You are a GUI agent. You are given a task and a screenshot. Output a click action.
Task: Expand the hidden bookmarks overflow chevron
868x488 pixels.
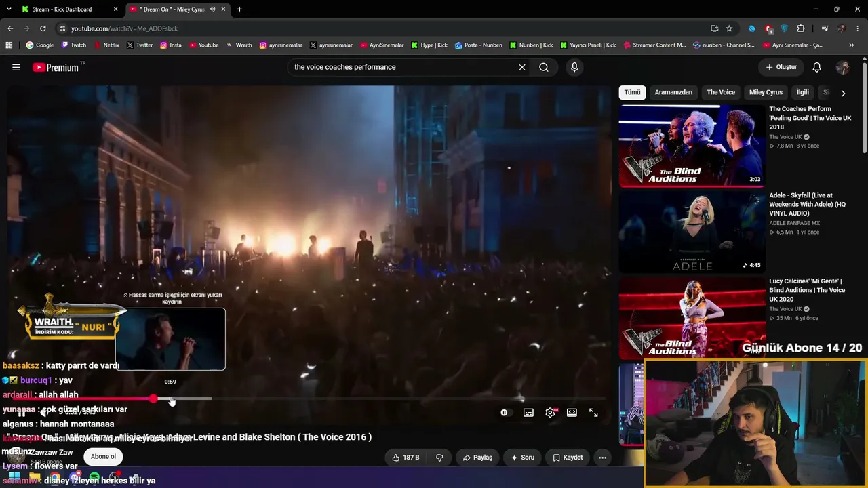click(852, 45)
